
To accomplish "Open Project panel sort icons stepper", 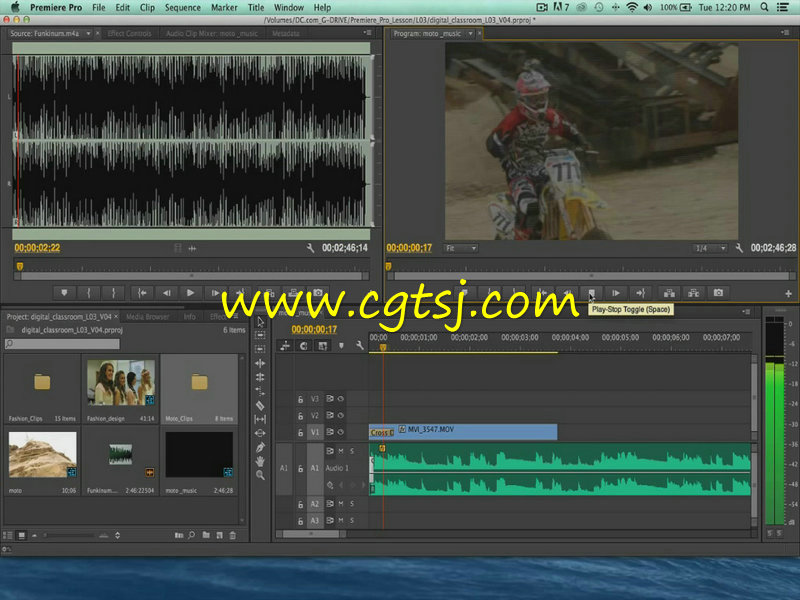I will point(117,535).
